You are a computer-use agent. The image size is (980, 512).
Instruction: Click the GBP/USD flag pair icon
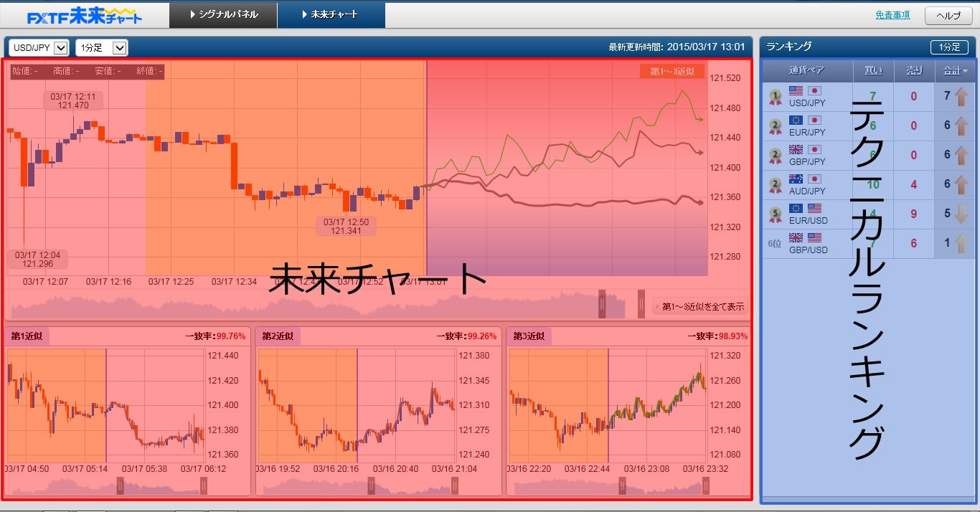click(x=805, y=238)
